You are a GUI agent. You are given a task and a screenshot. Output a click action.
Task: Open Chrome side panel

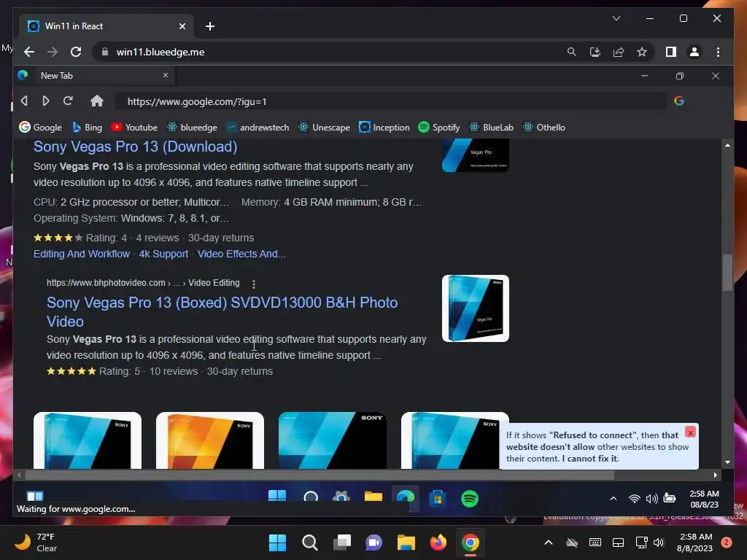click(x=671, y=52)
